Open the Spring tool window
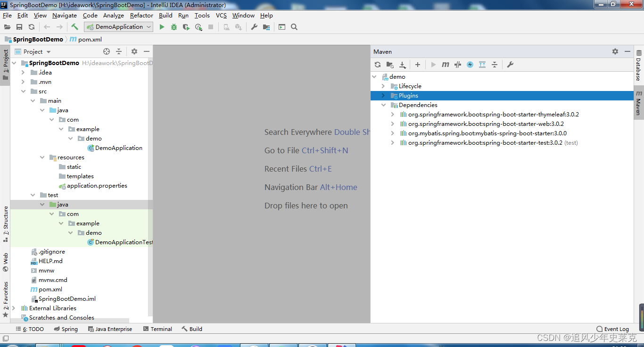The width and height of the screenshot is (644, 347). 66,329
